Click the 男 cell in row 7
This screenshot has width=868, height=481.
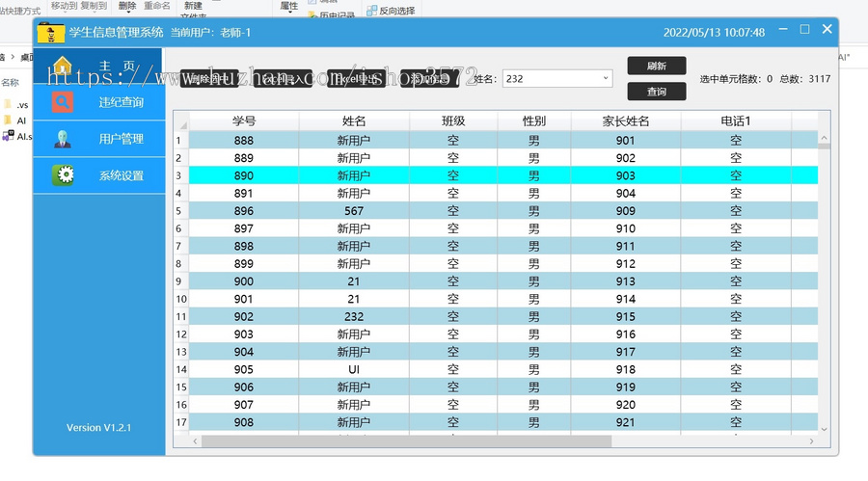coord(534,246)
